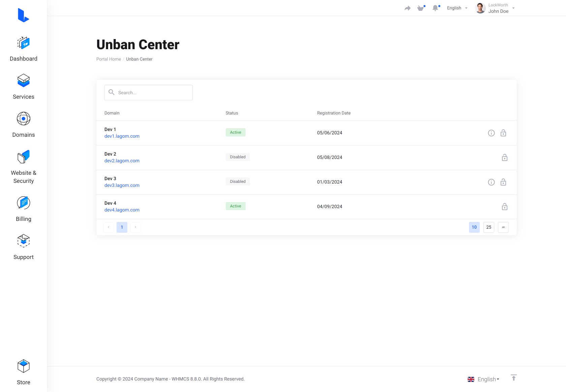The height and width of the screenshot is (392, 566).
Task: Click John Doe's avatar picture
Action: (480, 8)
